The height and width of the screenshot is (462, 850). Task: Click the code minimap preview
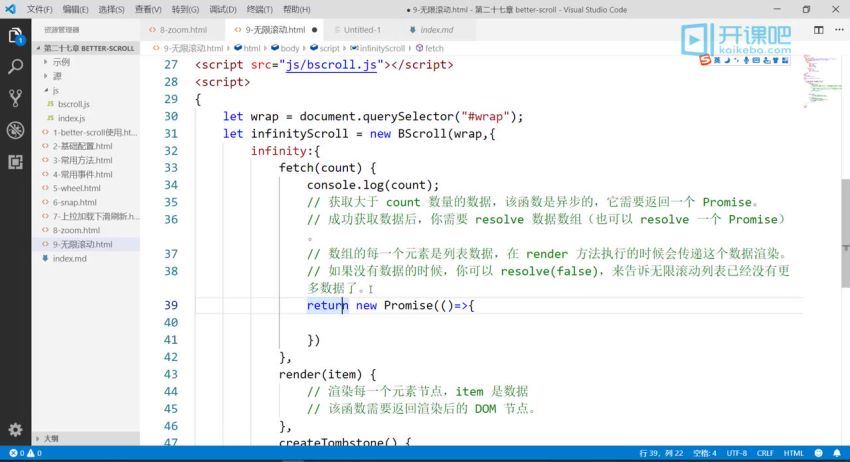click(821, 80)
